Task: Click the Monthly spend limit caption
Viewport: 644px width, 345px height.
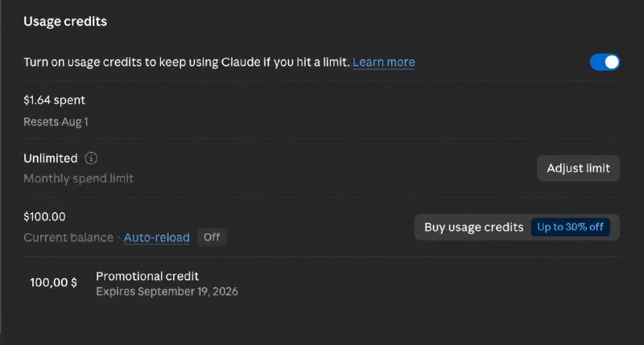Action: click(78, 179)
